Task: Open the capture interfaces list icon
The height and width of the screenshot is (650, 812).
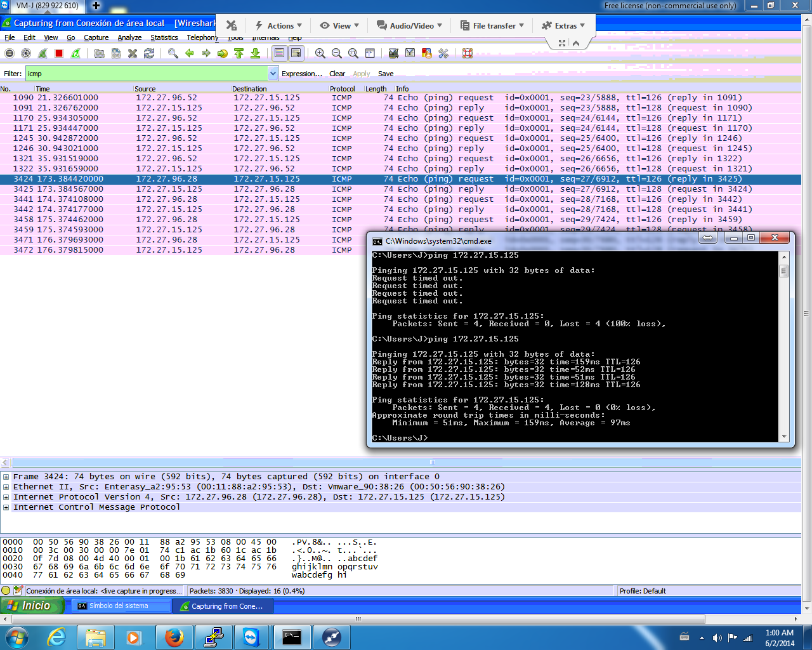Action: click(x=10, y=53)
